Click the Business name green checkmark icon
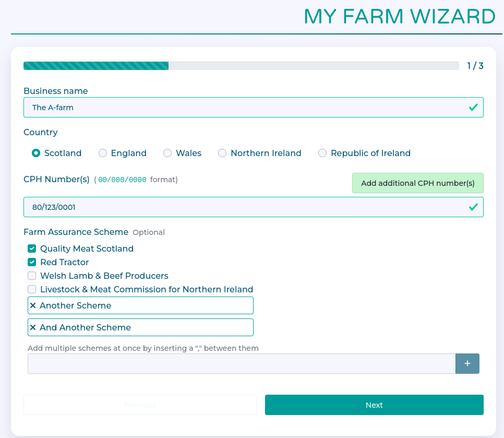This screenshot has width=504, height=438. 473,108
